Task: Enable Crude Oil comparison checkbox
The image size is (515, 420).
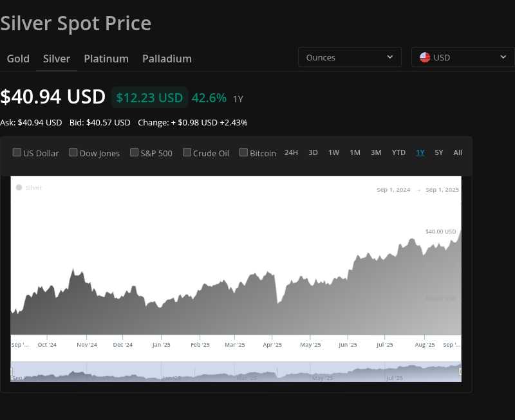Action: pos(187,152)
